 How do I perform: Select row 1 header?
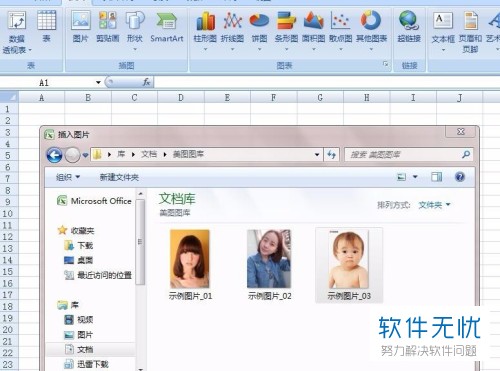pos(7,109)
